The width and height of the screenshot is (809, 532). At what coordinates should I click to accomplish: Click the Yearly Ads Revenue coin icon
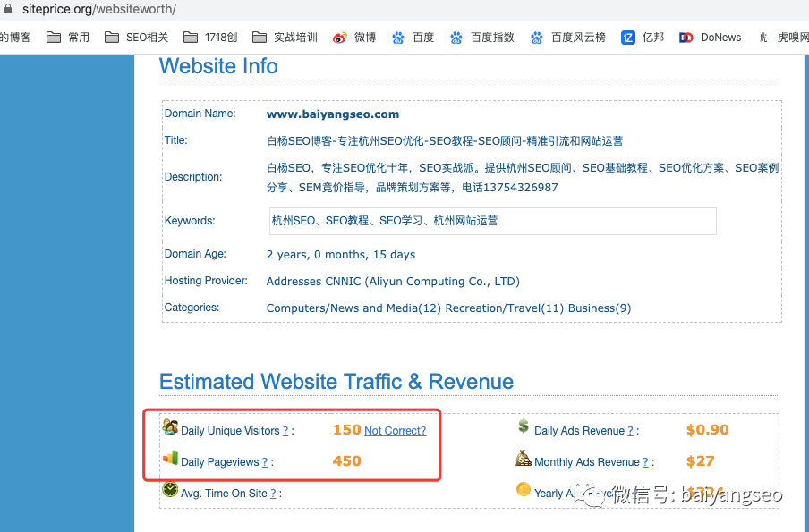[524, 489]
